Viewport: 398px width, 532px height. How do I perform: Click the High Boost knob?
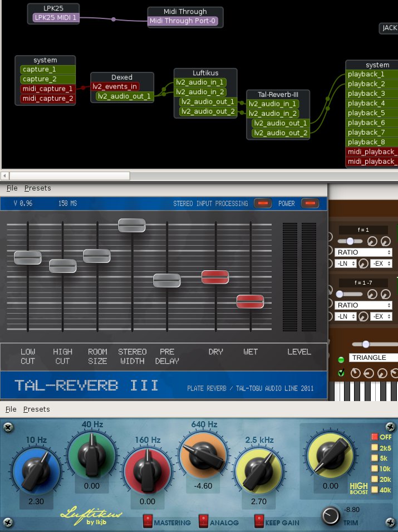330,453
